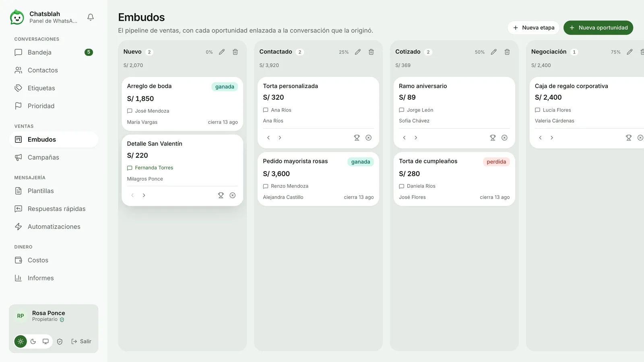
Task: Open the Pedido mayorista rosas card
Action: 318,179
